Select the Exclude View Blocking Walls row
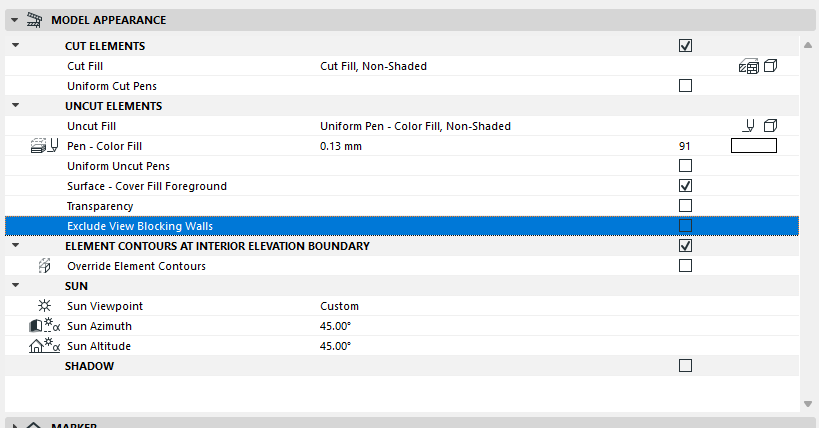This screenshot has height=428, width=819. pos(140,226)
